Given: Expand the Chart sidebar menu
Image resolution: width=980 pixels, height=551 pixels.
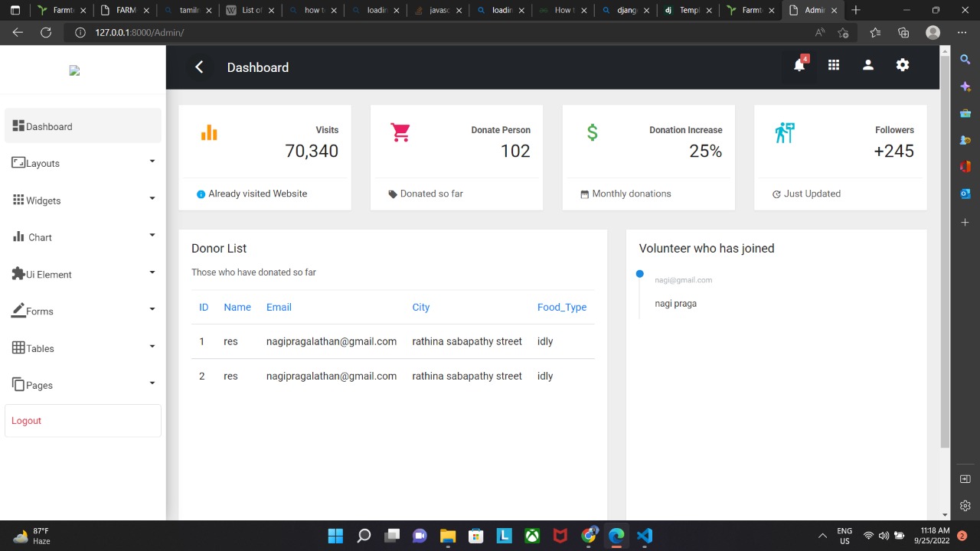Looking at the screenshot, I should [83, 237].
